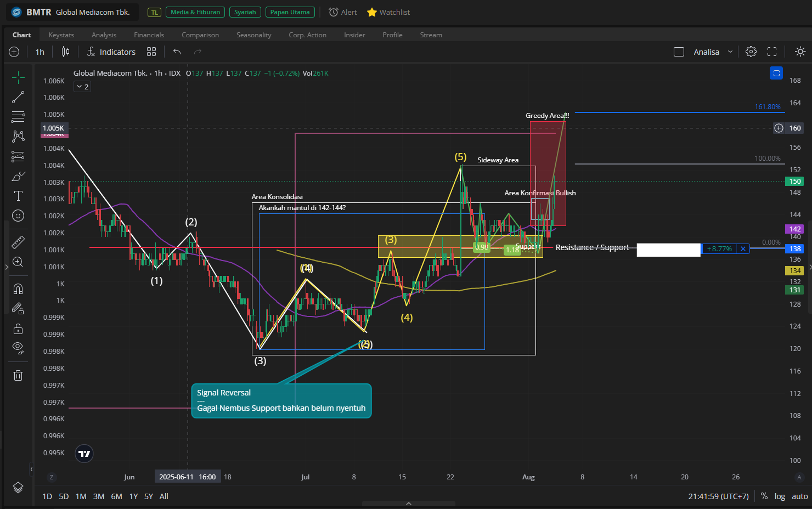The image size is (812, 509).
Task: Change the 1h timeframe interval
Action: [40, 52]
